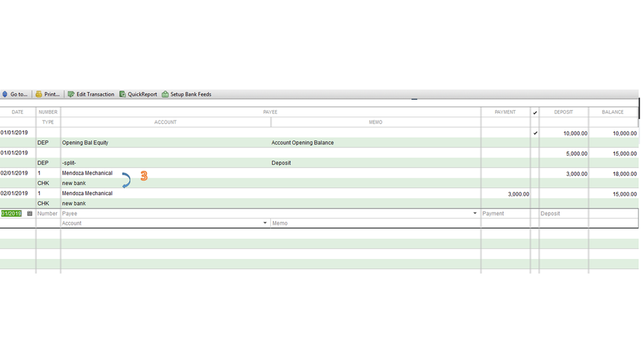Click the PAYMENT column header
Viewport: 644px width, 362px height.
(505, 112)
